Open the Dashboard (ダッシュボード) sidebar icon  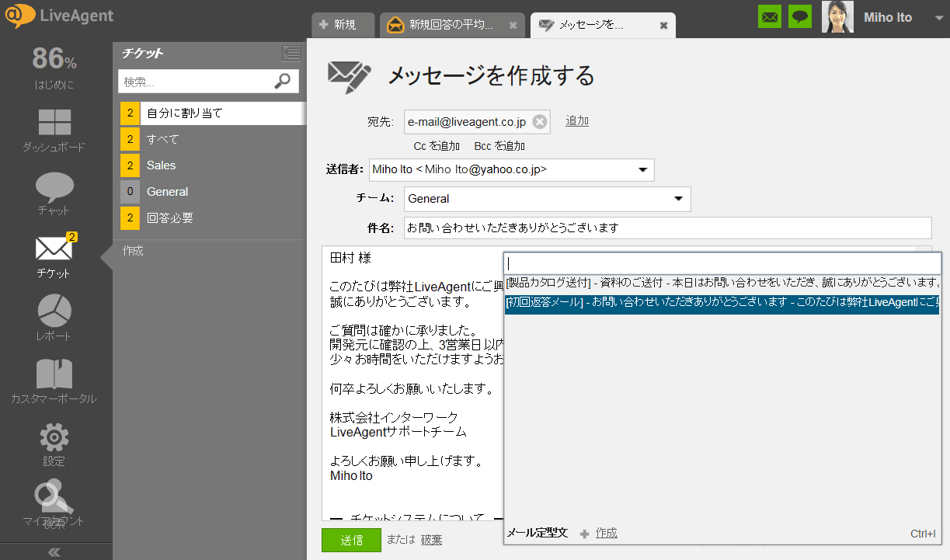[x=54, y=123]
